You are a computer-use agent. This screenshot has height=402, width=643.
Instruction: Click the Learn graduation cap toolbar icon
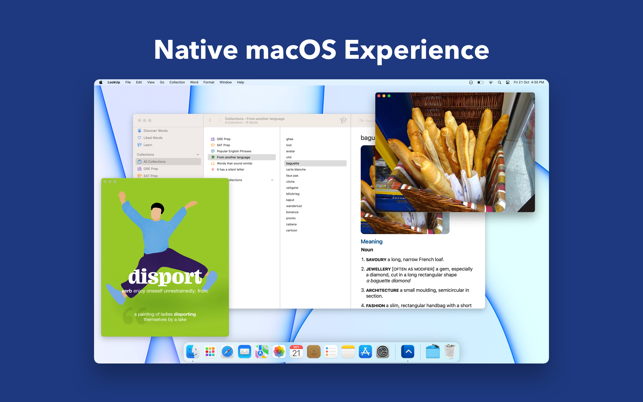(343, 120)
